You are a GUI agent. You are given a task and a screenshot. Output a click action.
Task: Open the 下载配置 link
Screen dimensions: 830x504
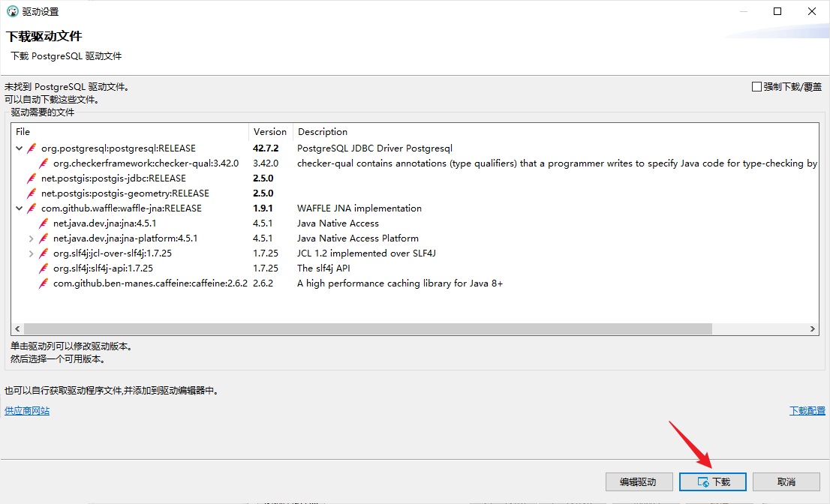tap(807, 411)
